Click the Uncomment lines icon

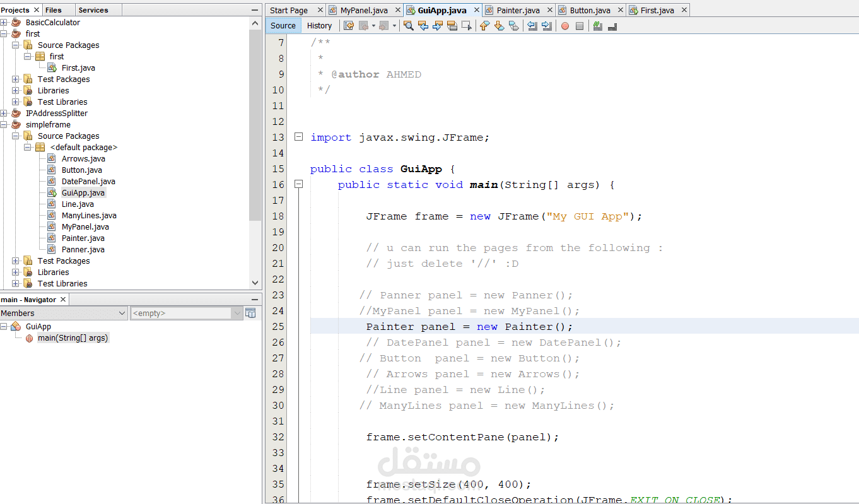click(612, 26)
